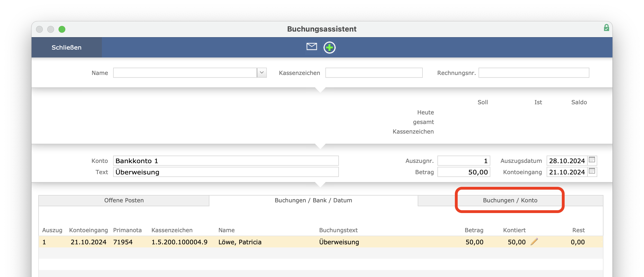Image resolution: width=644 pixels, height=277 pixels.
Task: Click the Schließen button
Action: (x=66, y=47)
